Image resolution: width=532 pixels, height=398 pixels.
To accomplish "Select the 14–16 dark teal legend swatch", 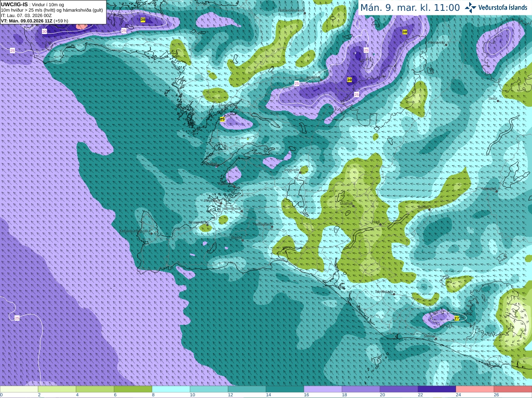I will [285, 389].
